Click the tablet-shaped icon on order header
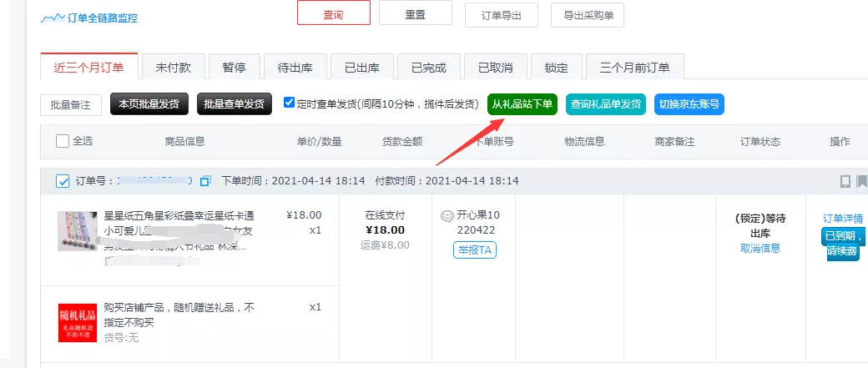 click(845, 182)
